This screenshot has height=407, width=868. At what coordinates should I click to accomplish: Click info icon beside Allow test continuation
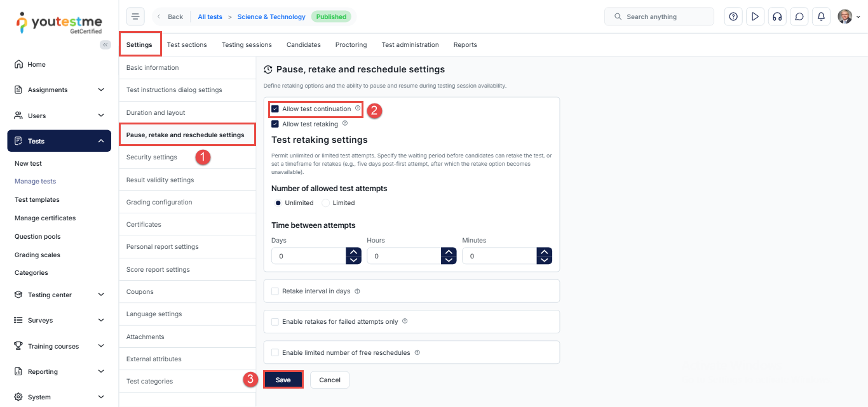[x=358, y=109]
